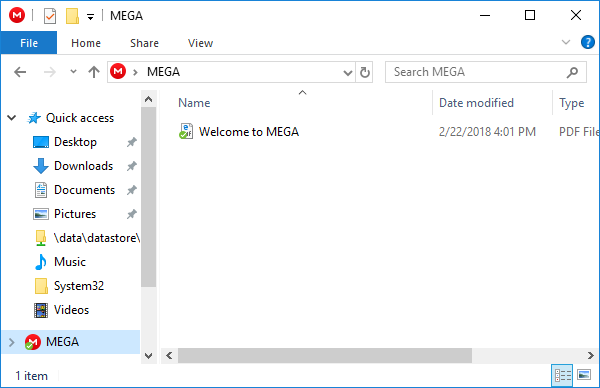The height and width of the screenshot is (388, 600).
Task: Refresh the MEGA folder view
Action: 364,72
